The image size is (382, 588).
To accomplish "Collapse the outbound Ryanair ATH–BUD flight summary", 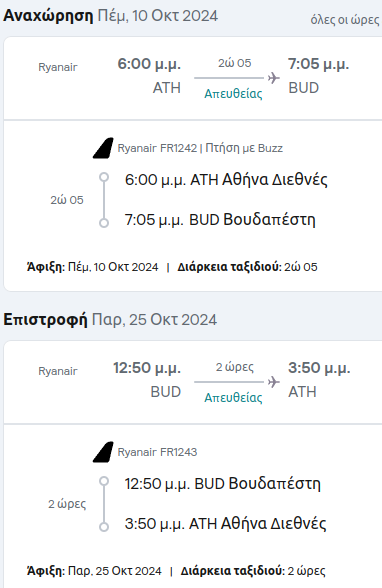I will [193, 78].
